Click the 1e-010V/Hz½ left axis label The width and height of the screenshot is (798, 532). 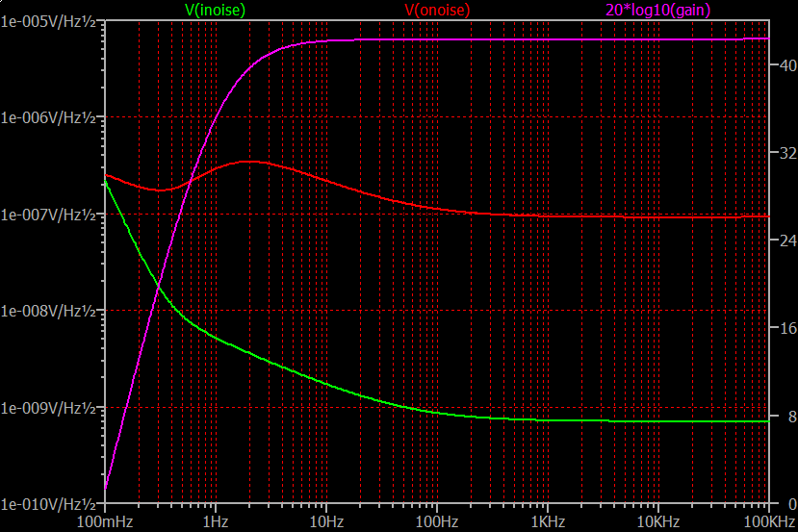point(48,504)
